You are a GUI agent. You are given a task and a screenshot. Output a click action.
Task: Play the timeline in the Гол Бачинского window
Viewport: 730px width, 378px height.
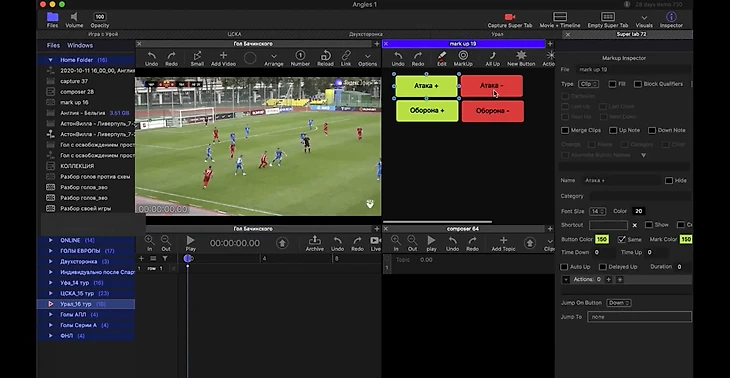click(190, 243)
